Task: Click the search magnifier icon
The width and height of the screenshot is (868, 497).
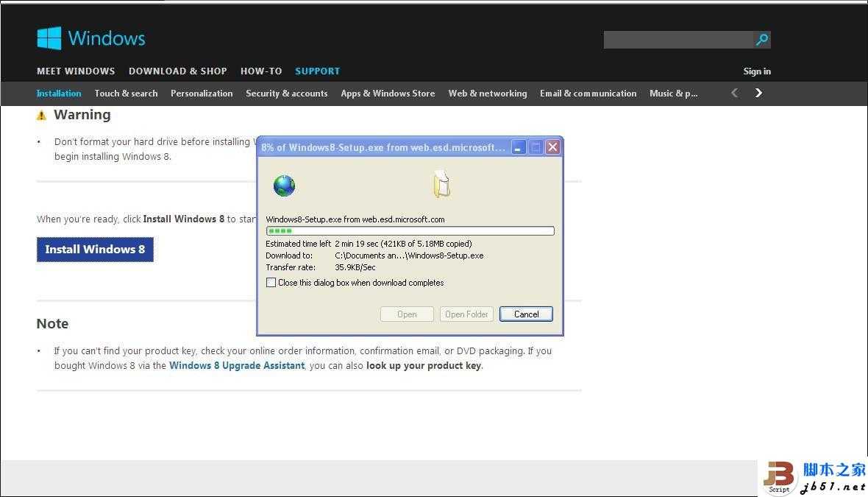Action: click(x=762, y=39)
